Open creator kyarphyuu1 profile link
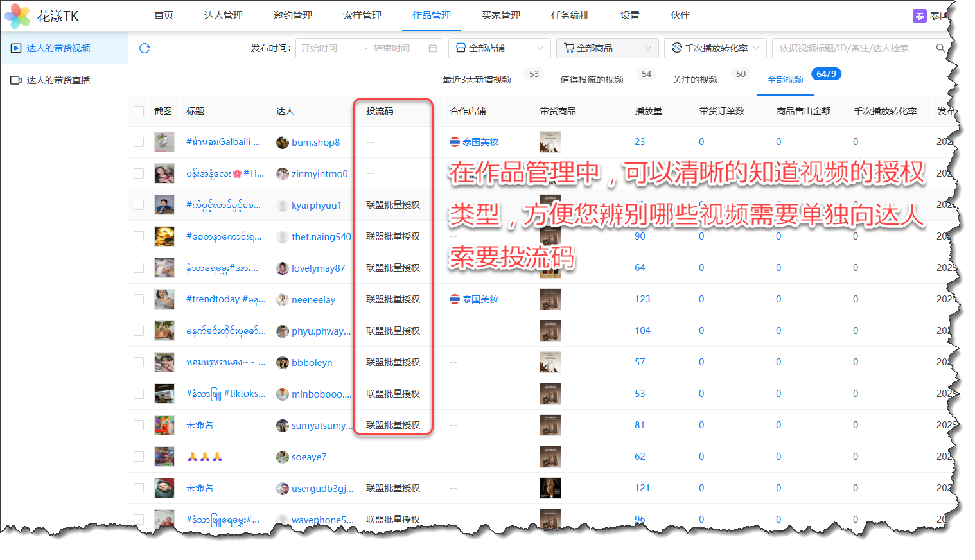The height and width of the screenshot is (560, 975). click(x=316, y=206)
